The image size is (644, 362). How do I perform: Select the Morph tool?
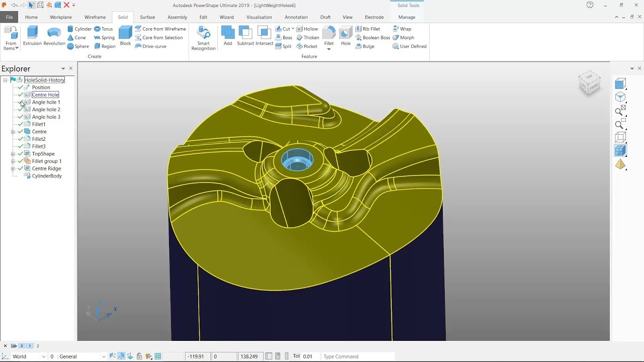click(x=403, y=38)
